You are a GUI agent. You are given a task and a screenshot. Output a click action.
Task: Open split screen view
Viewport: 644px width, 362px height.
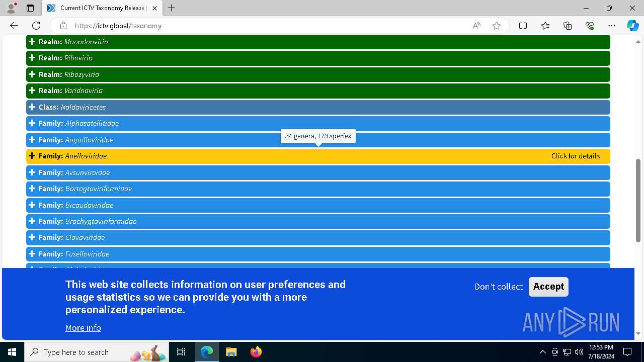pyautogui.click(x=523, y=26)
